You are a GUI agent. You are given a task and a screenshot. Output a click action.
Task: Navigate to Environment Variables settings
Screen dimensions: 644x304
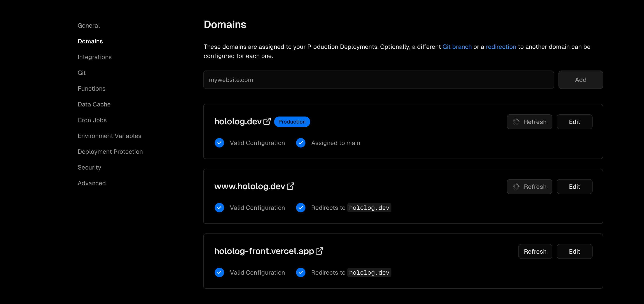coord(109,136)
